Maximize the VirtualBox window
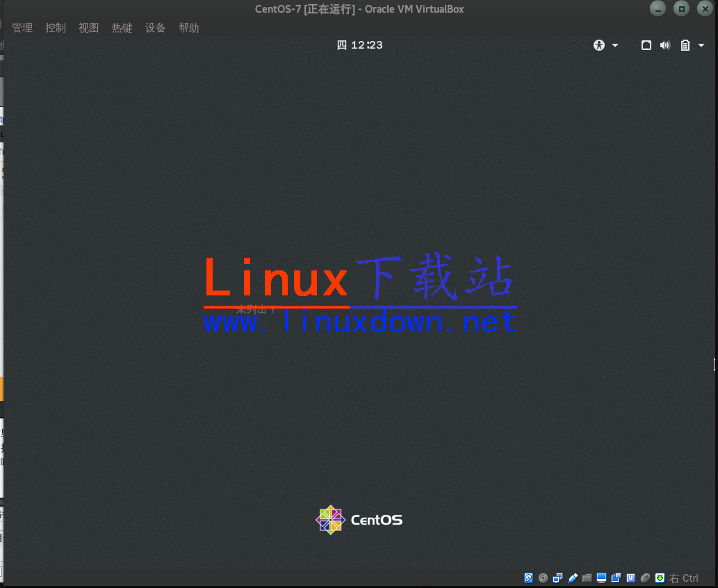Viewport: 718px width, 588px height. pyautogui.click(x=681, y=9)
